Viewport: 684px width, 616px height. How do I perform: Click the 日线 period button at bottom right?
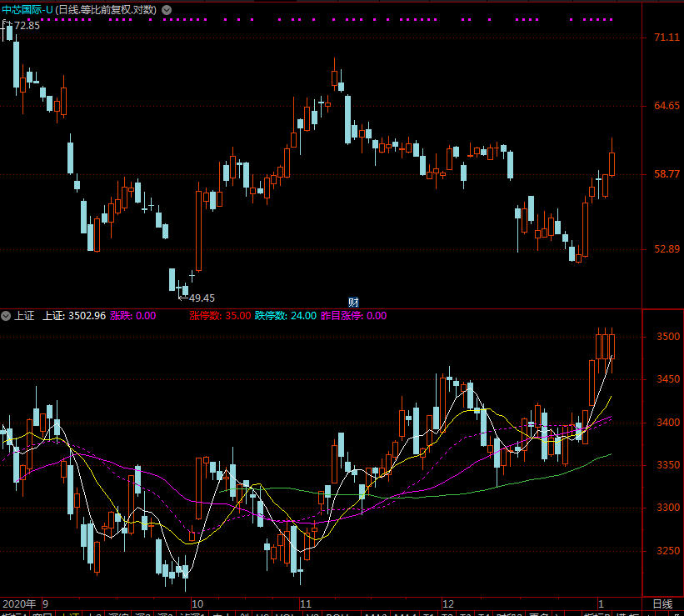(x=662, y=604)
